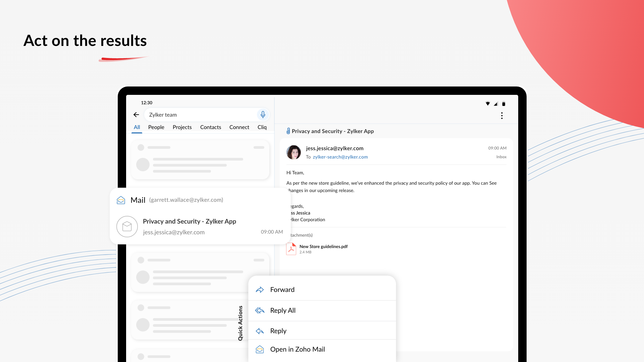Viewport: 644px width, 362px height.
Task: Switch to the Contacts tab
Action: (x=211, y=127)
